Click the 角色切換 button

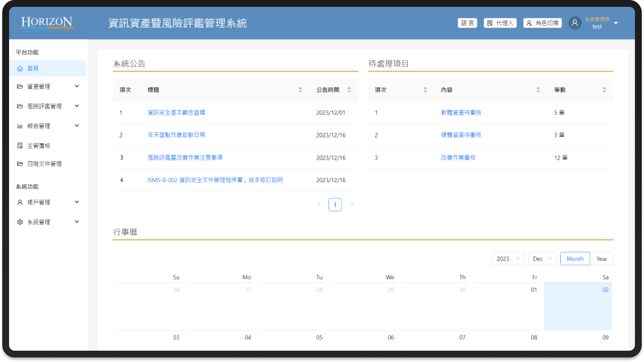point(543,23)
